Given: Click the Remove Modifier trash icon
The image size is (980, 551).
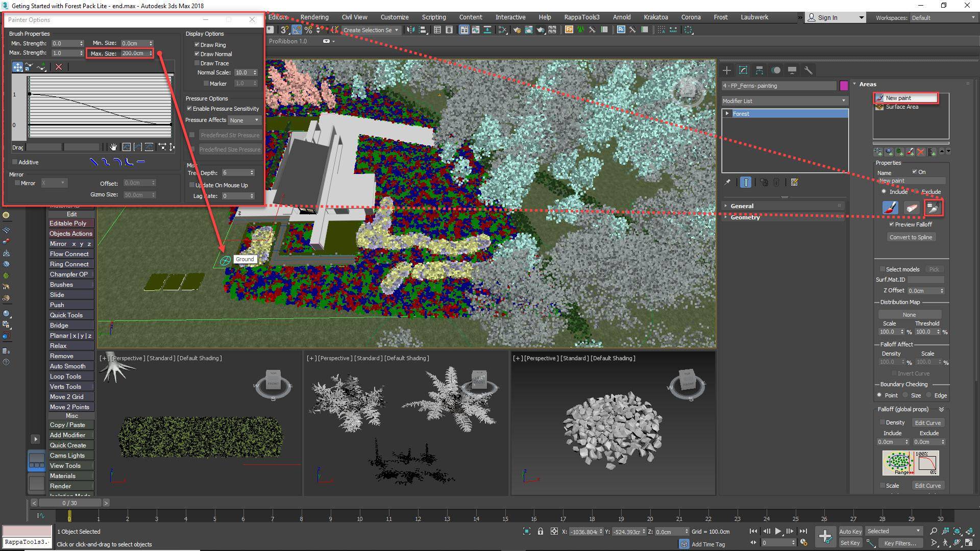Looking at the screenshot, I should pyautogui.click(x=775, y=182).
